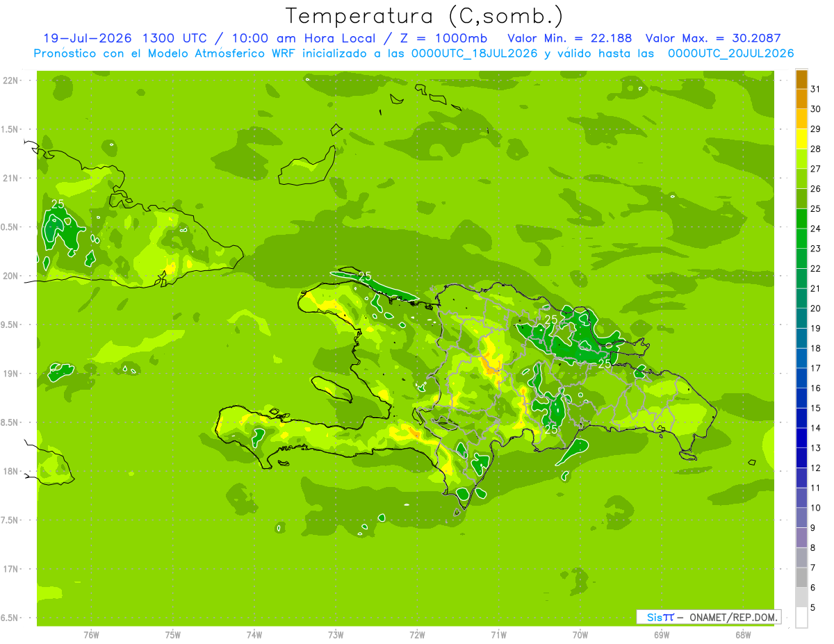
Task: Click latitude axis label "17N"
Action: tap(11, 569)
